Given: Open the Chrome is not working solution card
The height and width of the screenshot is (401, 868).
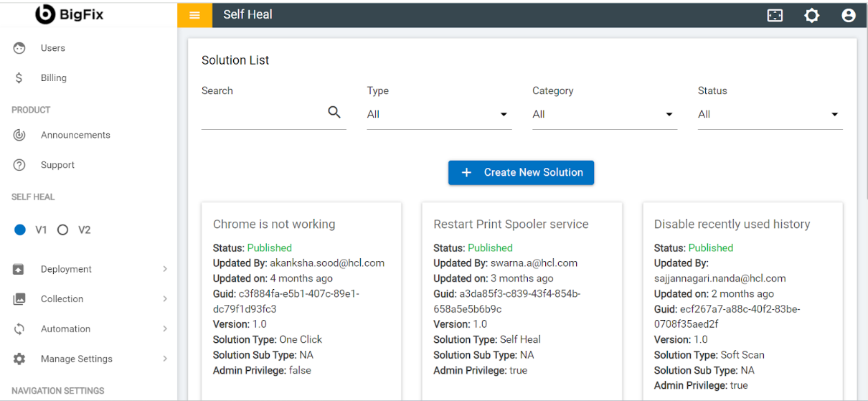Looking at the screenshot, I should [274, 225].
